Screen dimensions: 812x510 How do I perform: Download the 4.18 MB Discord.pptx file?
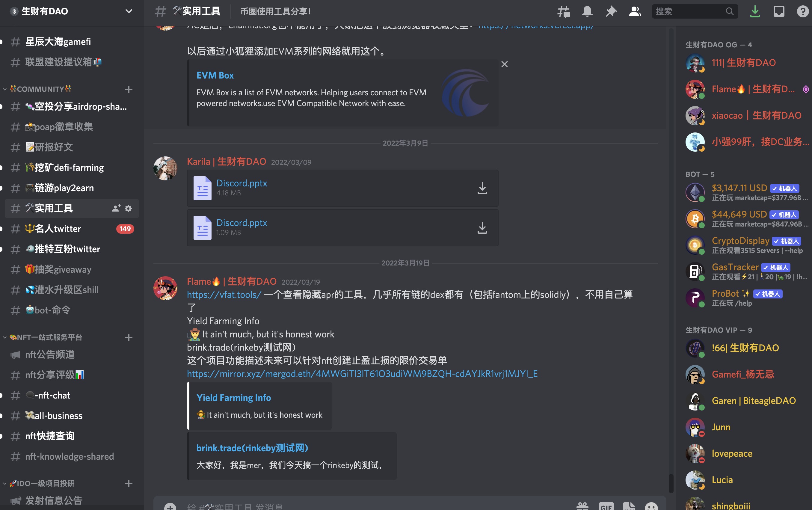tap(482, 188)
